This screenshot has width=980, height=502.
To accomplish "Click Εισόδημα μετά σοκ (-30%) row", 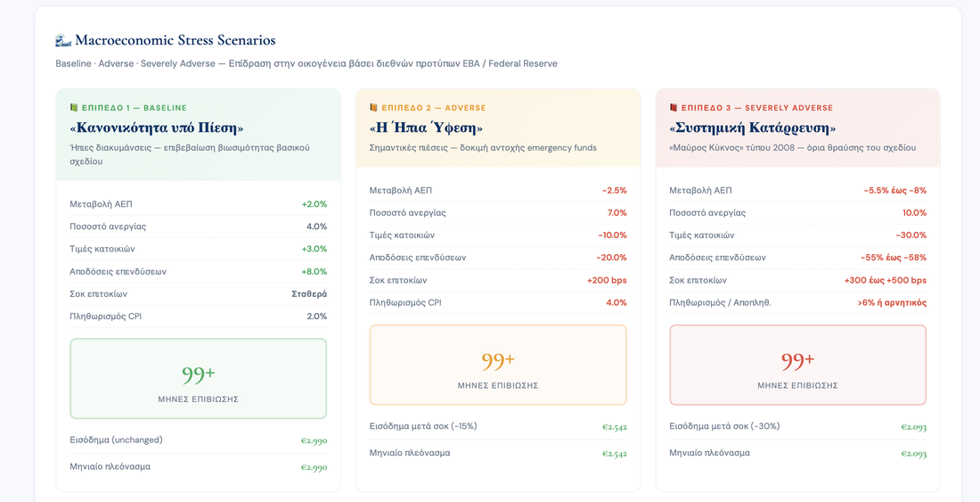I will point(798,426).
